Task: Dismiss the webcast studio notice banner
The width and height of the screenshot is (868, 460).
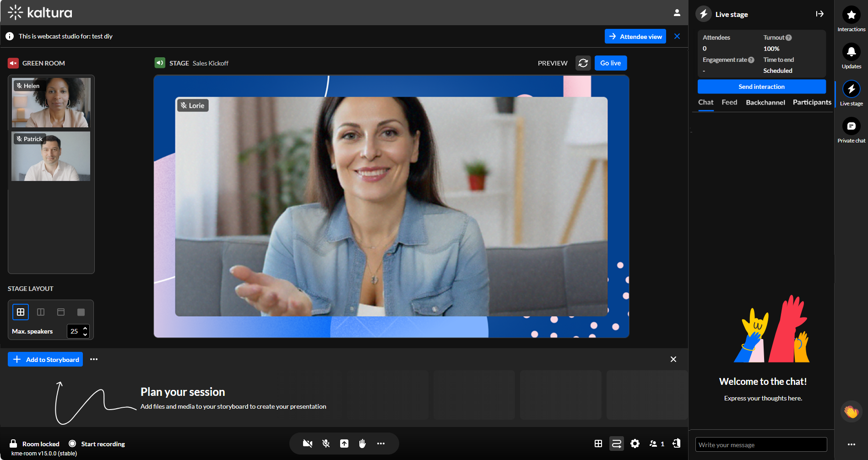Action: [677, 36]
